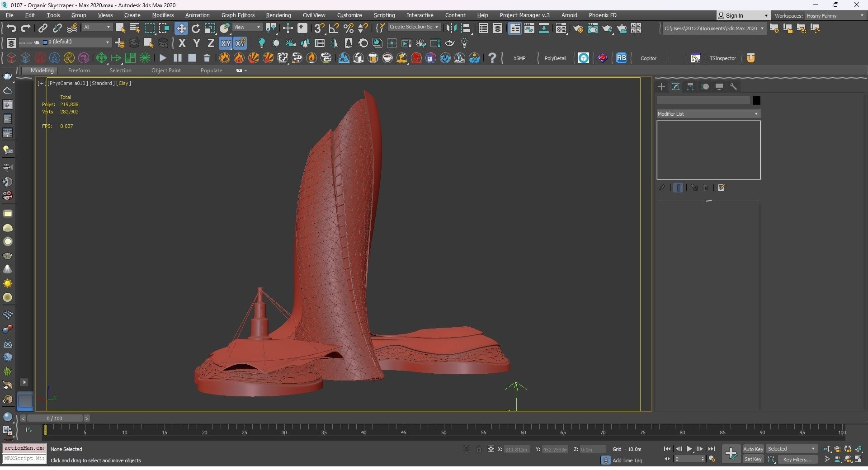Open the Rendering menu
Viewport: 868px width, 470px height.
278,15
